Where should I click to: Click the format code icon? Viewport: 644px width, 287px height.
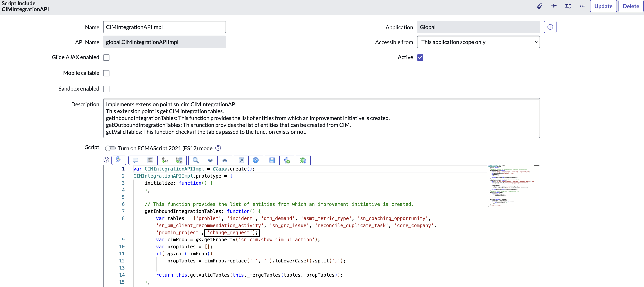[150, 160]
